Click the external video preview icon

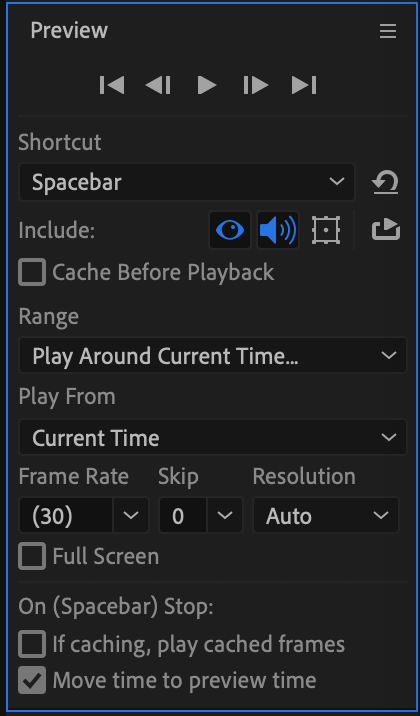[386, 230]
